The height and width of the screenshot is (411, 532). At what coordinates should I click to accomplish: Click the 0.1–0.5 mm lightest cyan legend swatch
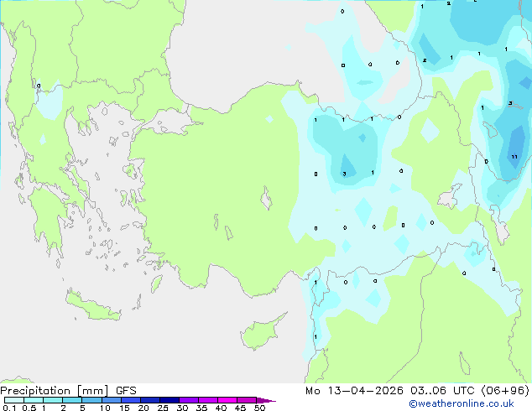pos(14,400)
